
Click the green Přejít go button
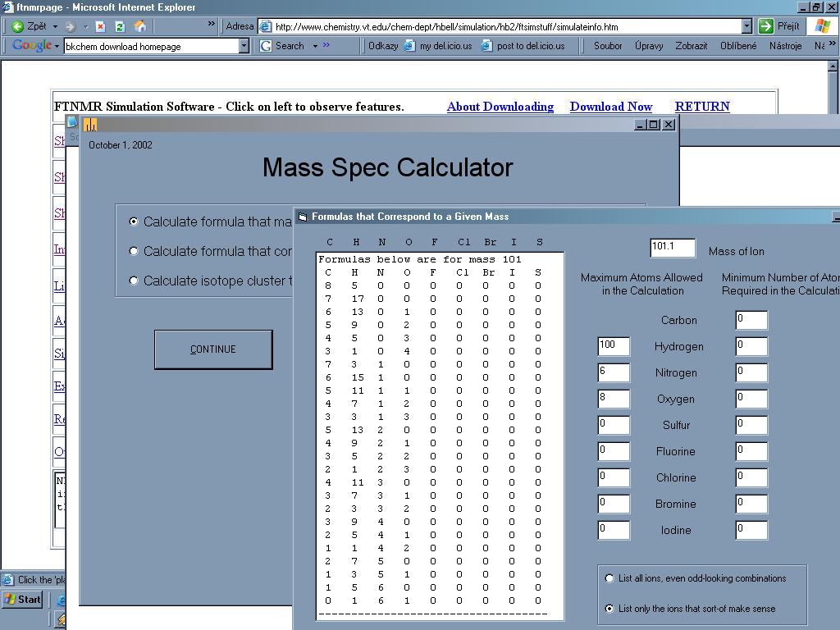coord(779,26)
